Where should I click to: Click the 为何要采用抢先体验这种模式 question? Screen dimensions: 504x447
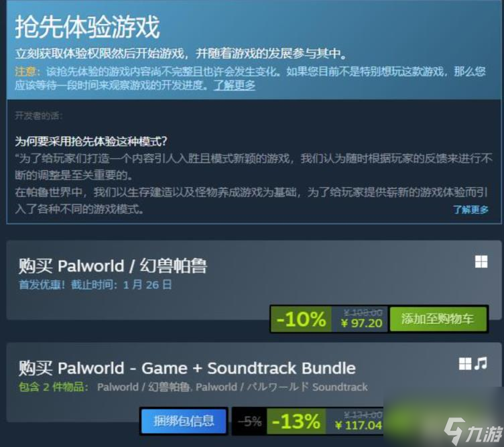click(91, 141)
